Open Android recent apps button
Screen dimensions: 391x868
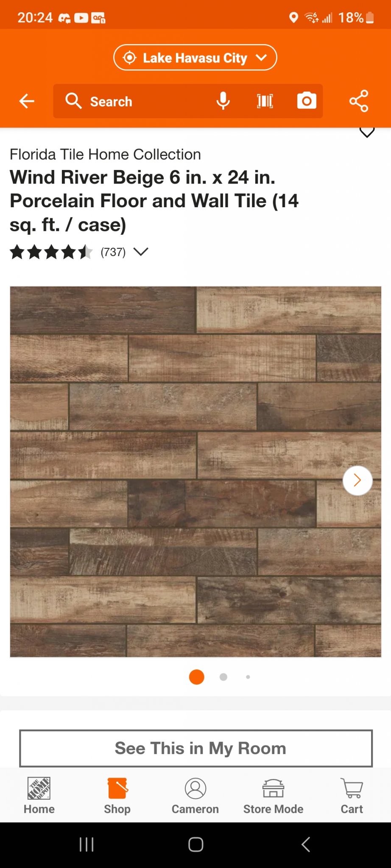[x=87, y=844]
